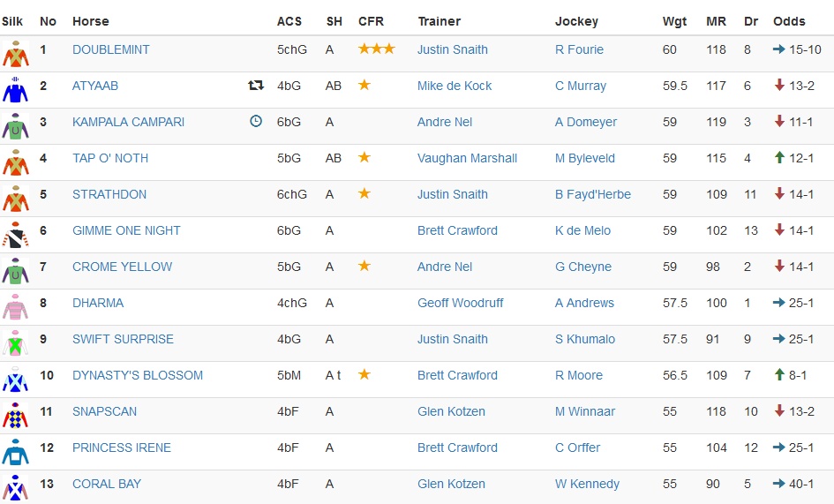Click the MR column header
Image resolution: width=834 pixels, height=504 pixels.
[716, 21]
